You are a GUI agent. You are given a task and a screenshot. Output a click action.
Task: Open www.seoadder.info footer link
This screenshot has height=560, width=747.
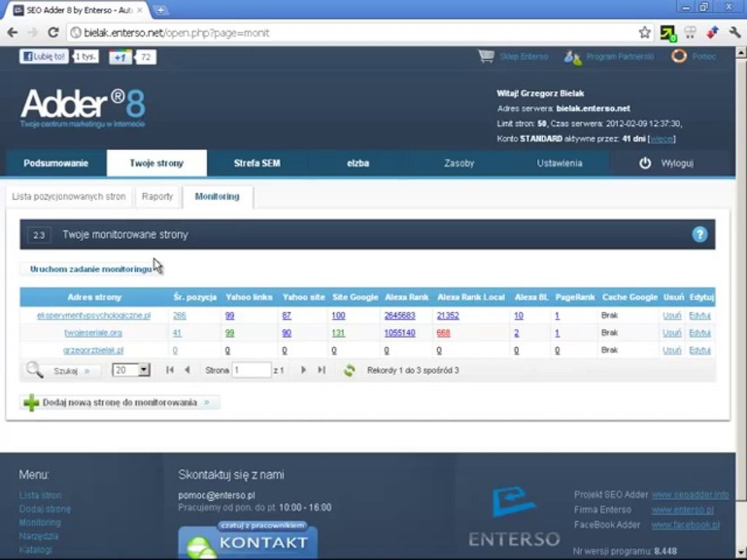click(690, 495)
